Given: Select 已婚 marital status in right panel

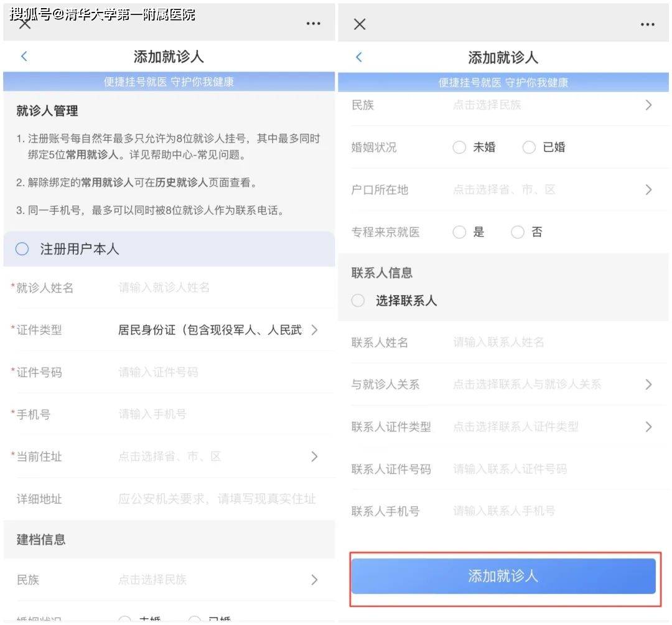Looking at the screenshot, I should coord(529,148).
